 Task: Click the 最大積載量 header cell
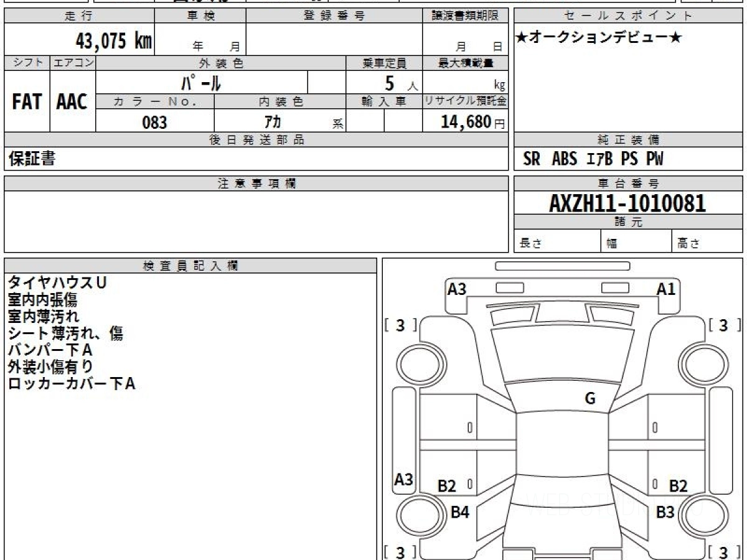click(x=466, y=63)
